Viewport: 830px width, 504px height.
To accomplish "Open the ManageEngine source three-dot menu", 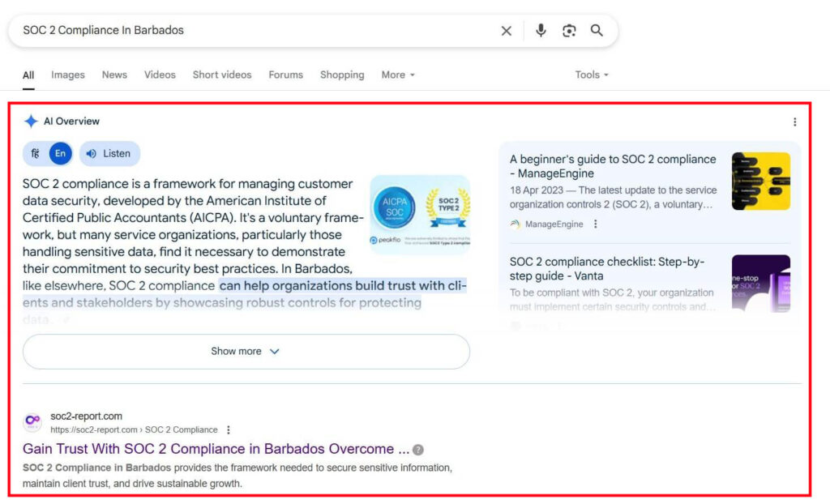I will tap(596, 224).
